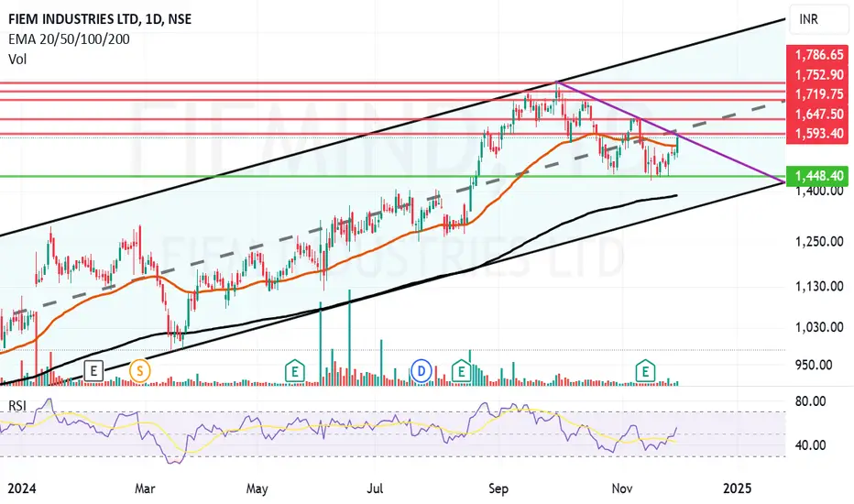Click the orange S split marker
The height and width of the screenshot is (504, 854).
point(139,371)
